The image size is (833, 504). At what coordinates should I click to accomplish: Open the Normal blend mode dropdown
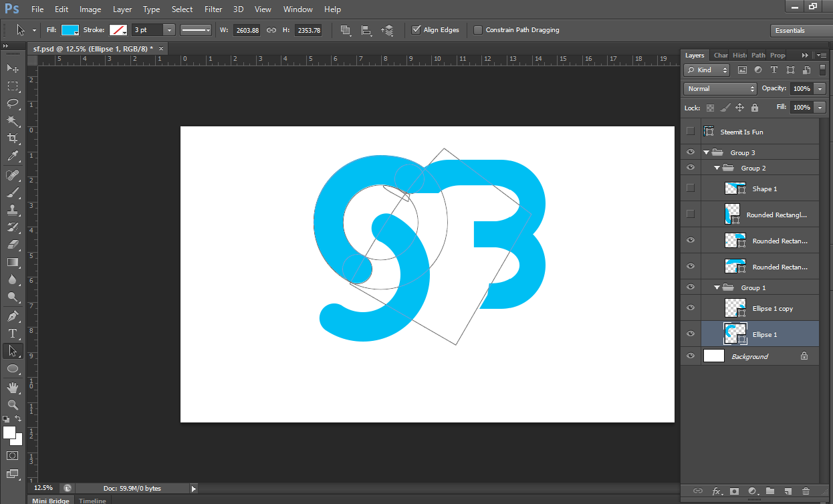click(720, 88)
